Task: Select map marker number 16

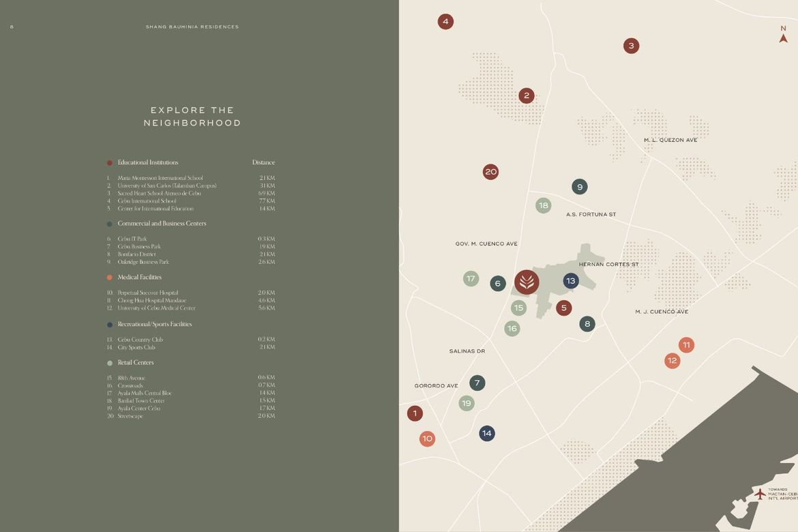Action: tap(512, 328)
